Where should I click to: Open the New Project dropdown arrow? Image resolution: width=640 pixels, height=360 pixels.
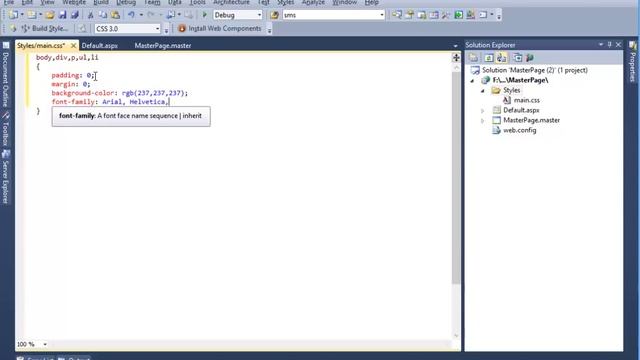tap(22, 15)
